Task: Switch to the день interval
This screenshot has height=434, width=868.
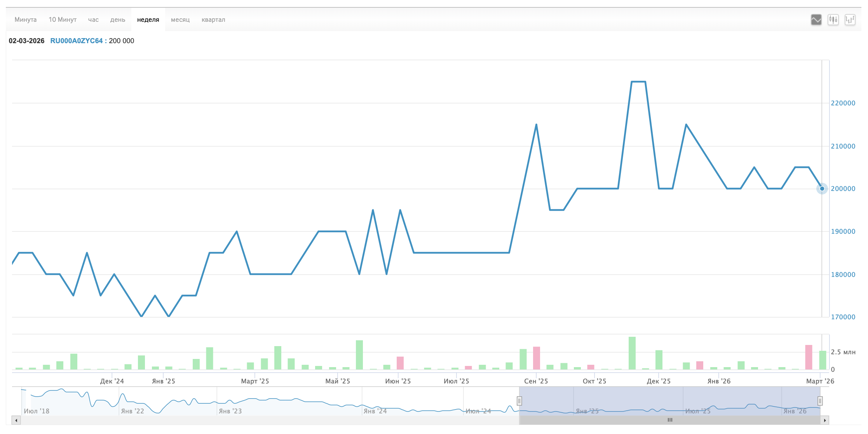Action: tap(117, 19)
